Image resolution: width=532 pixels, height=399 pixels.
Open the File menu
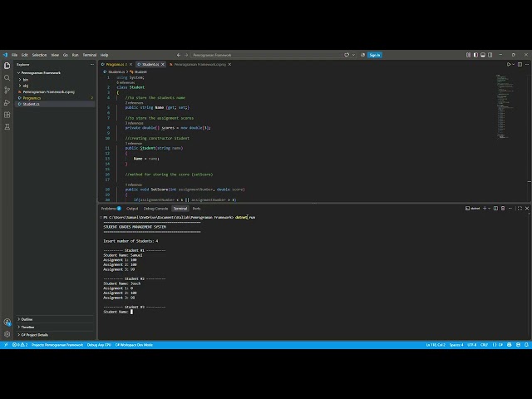coord(14,55)
